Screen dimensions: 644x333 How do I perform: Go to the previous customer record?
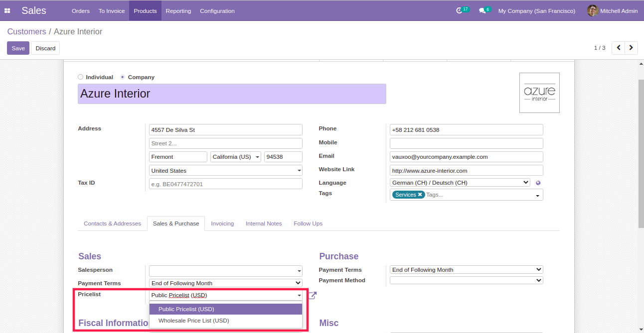click(619, 48)
